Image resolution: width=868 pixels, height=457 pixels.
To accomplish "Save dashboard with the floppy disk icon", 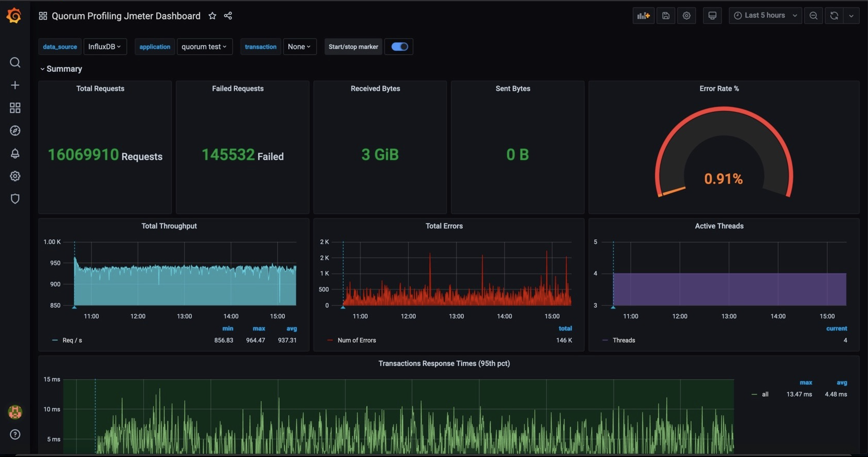I will pyautogui.click(x=665, y=16).
